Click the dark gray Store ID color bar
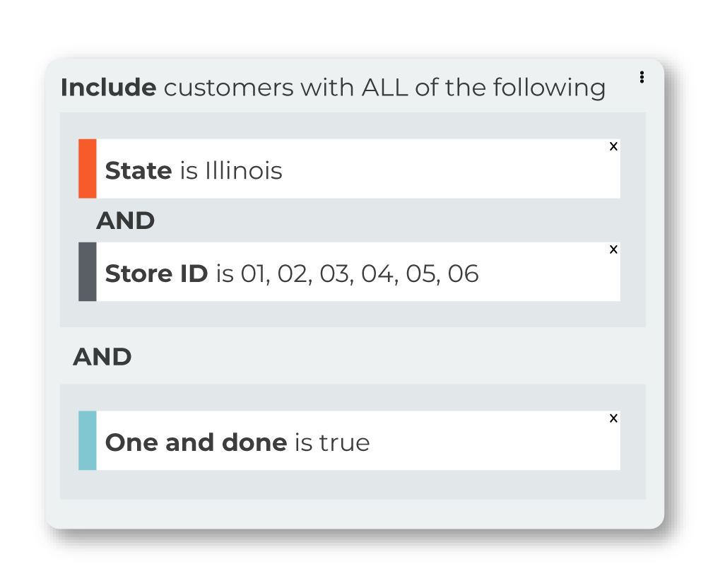This screenshot has width=725, height=588. 88,272
